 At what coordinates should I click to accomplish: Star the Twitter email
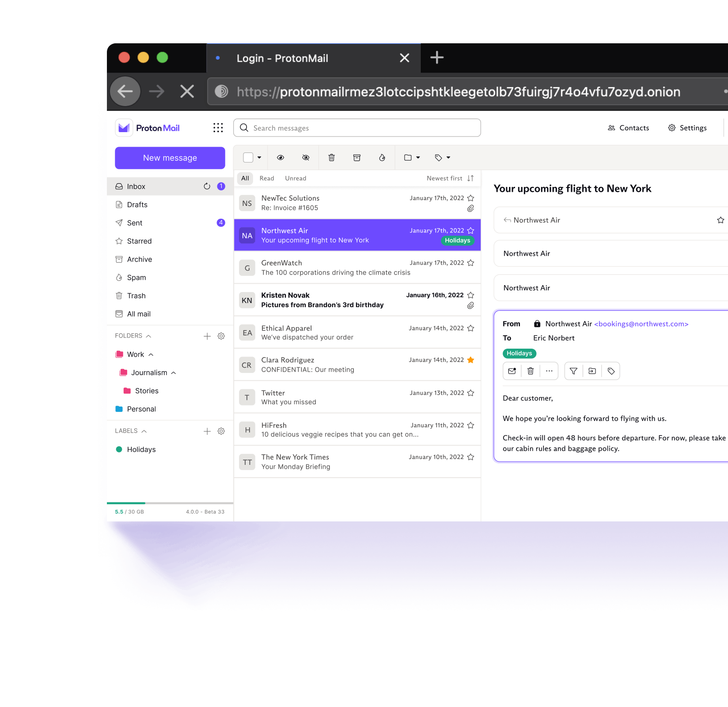point(471,393)
